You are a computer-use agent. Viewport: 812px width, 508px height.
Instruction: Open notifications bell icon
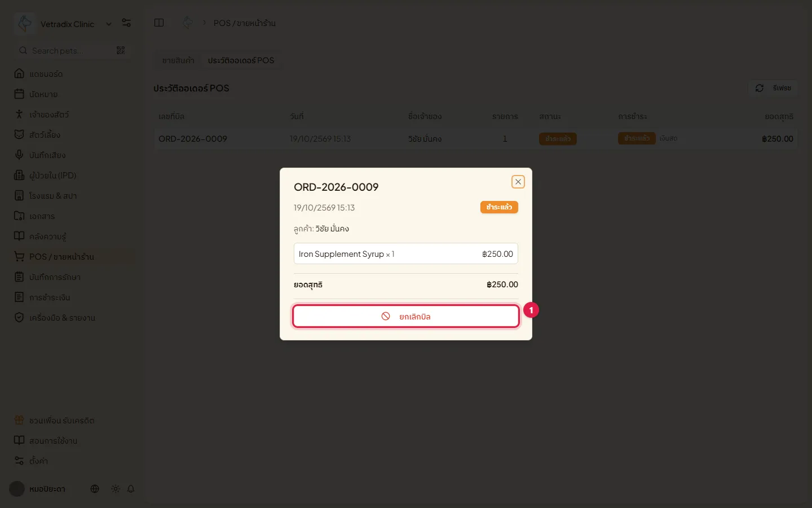131,489
